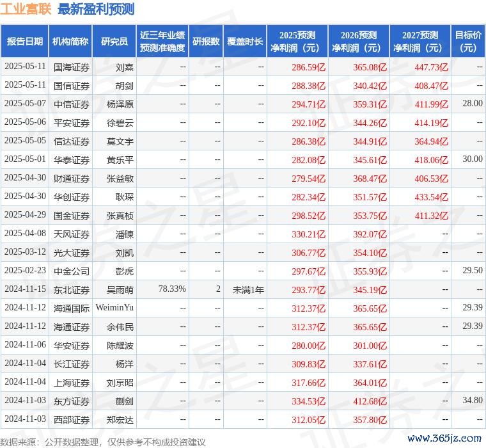Click the 34.80 target price
Screen dimensions: 486x448
pyautogui.click(x=473, y=400)
